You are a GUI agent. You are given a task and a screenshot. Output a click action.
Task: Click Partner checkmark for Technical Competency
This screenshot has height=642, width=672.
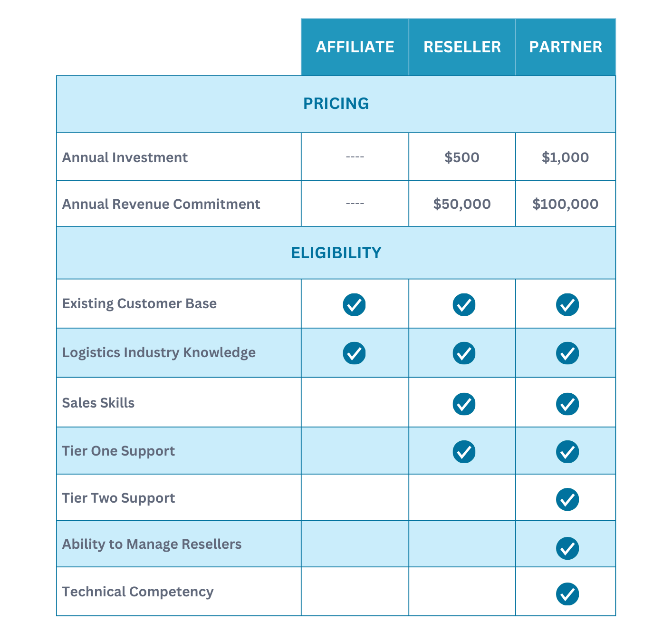[x=567, y=593]
